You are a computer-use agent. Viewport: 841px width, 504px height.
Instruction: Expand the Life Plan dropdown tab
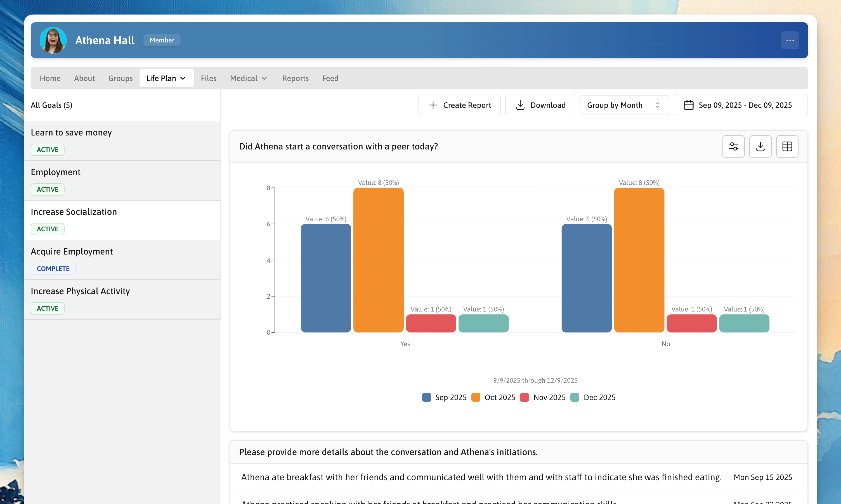pos(166,79)
